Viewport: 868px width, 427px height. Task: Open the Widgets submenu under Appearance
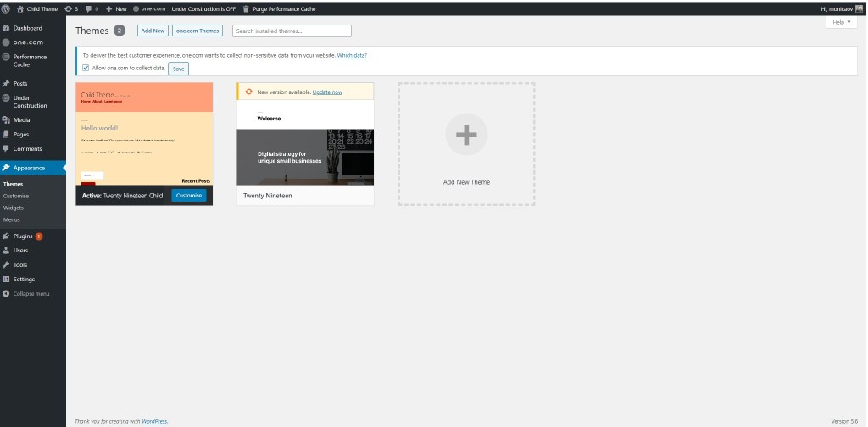coord(14,208)
